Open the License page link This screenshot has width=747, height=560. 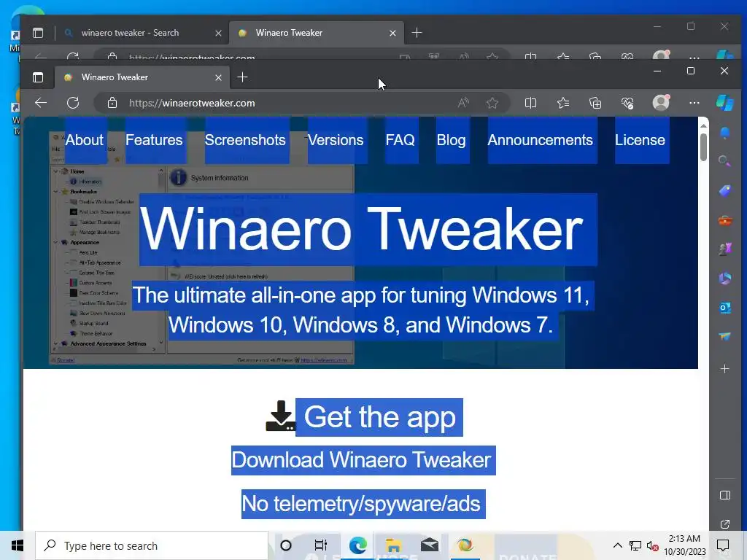click(x=640, y=140)
